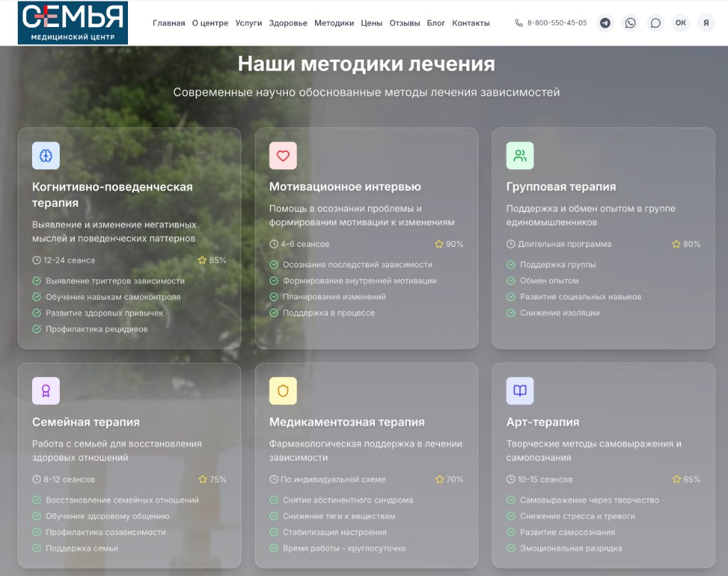Click the star icon beside 70%
The image size is (728, 576).
(x=439, y=479)
